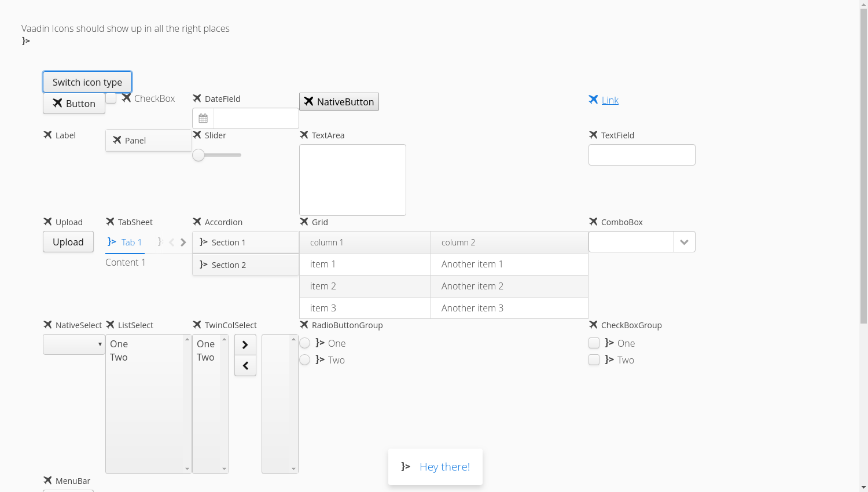The height and width of the screenshot is (492, 868).
Task: Click the airplane icon before Grid caption
Action: pos(304,222)
